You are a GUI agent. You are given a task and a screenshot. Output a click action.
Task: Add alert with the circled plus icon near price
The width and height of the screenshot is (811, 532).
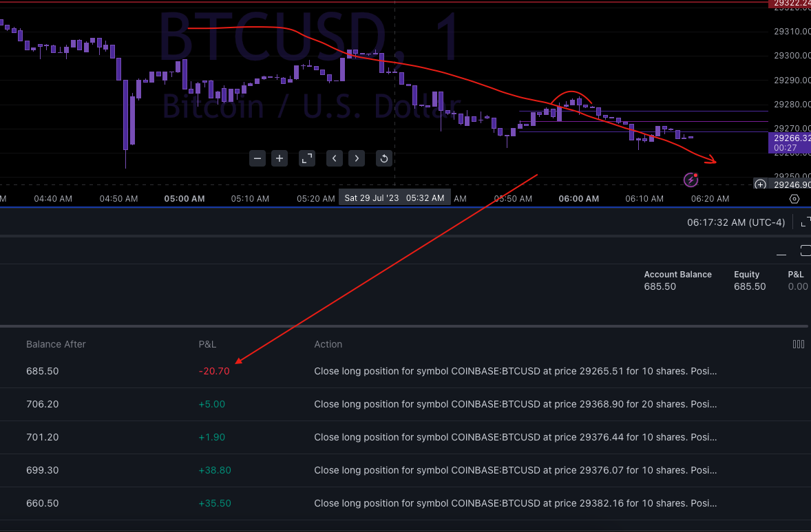coord(760,184)
